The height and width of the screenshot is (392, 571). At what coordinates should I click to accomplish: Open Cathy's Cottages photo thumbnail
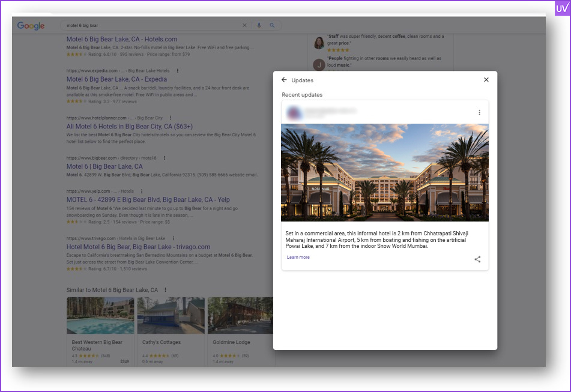(x=171, y=316)
